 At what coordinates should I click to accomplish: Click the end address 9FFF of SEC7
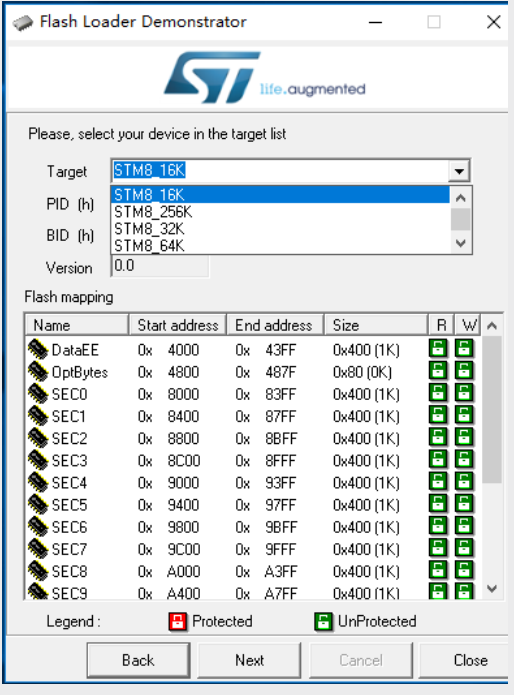[x=280, y=550]
